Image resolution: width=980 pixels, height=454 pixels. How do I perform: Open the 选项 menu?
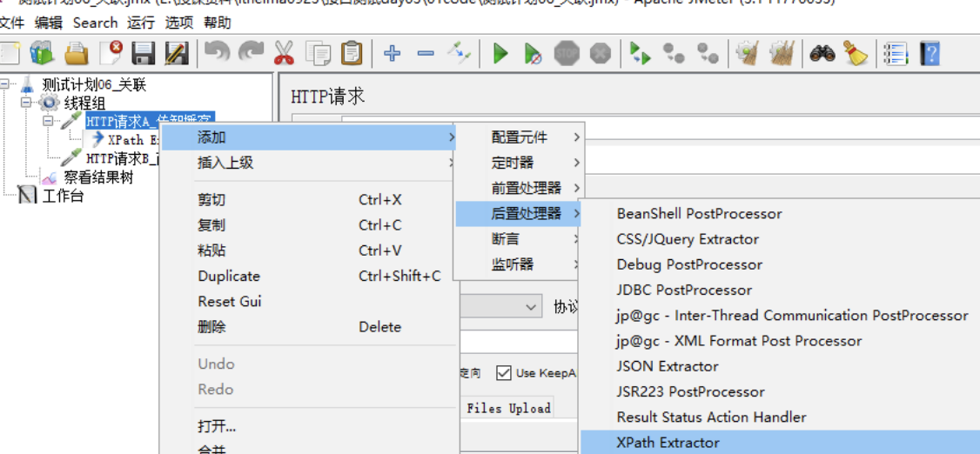(x=179, y=23)
